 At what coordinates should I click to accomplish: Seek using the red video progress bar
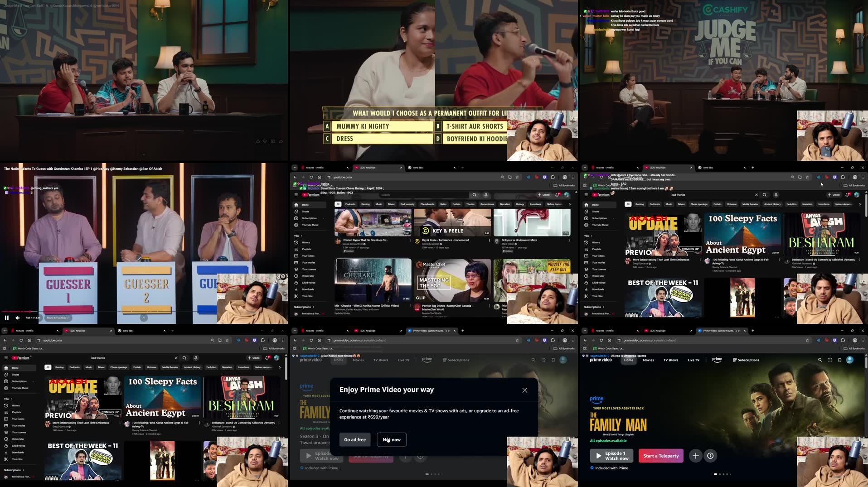click(18, 312)
